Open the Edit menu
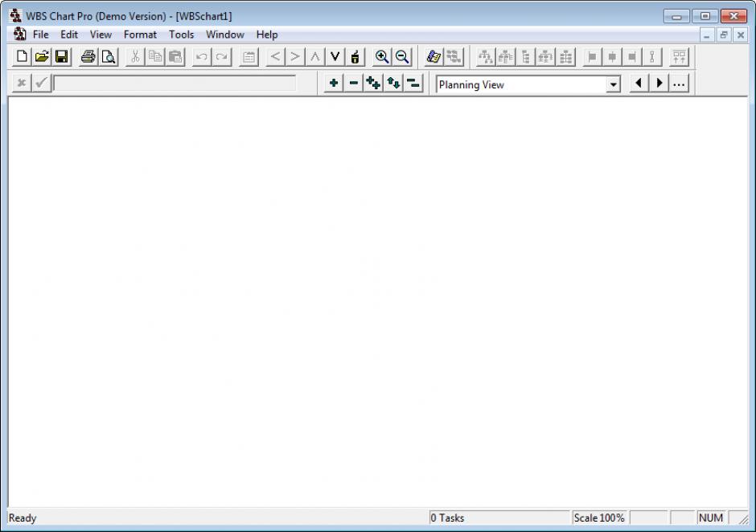Viewport: 756px width, 532px height. tap(69, 35)
